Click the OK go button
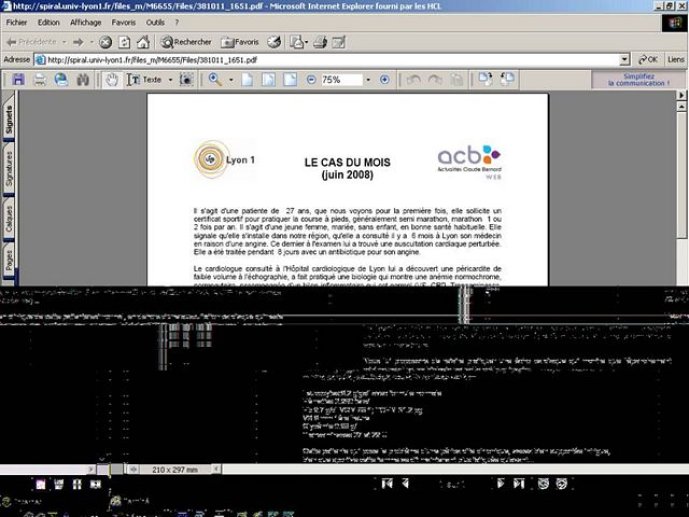689x517 pixels. (648, 60)
